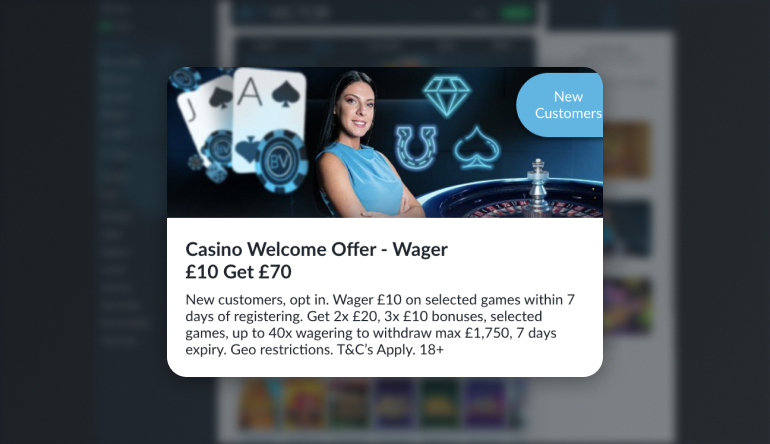
Task: Click the offer terms description paragraph
Action: [x=380, y=324]
